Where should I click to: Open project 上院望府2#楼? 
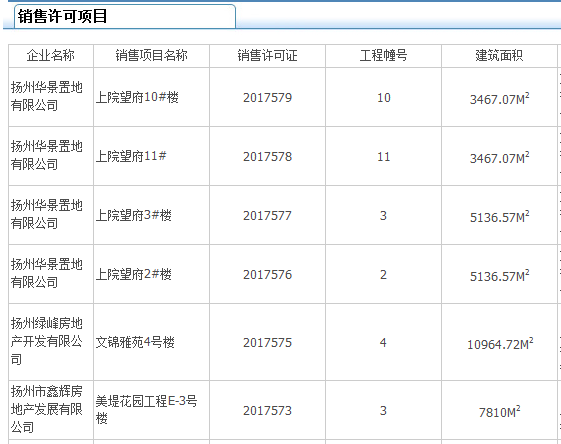tap(133, 274)
